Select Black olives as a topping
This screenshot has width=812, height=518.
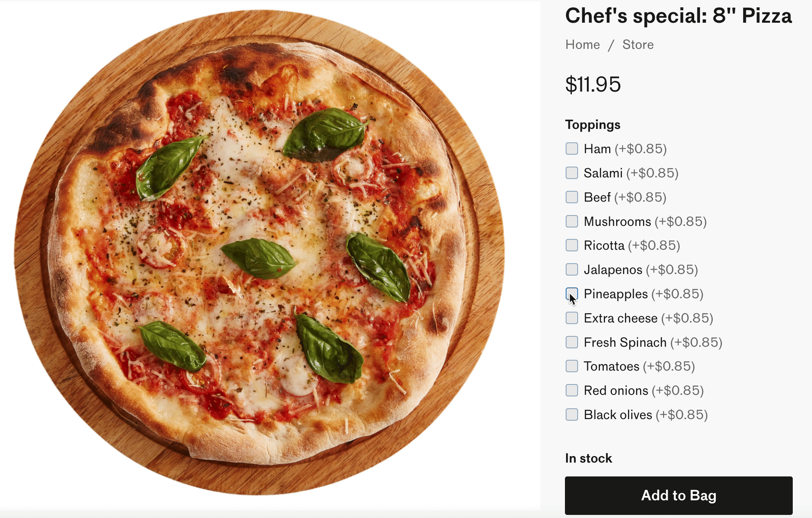click(571, 414)
